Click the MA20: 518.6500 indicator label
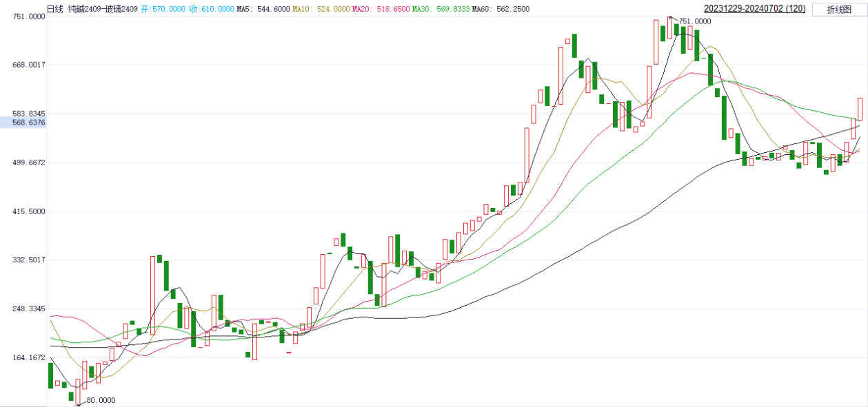The width and height of the screenshot is (868, 407). (x=381, y=9)
